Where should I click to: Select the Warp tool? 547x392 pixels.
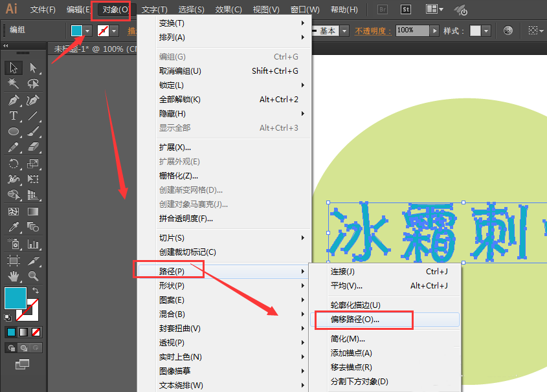(13, 179)
